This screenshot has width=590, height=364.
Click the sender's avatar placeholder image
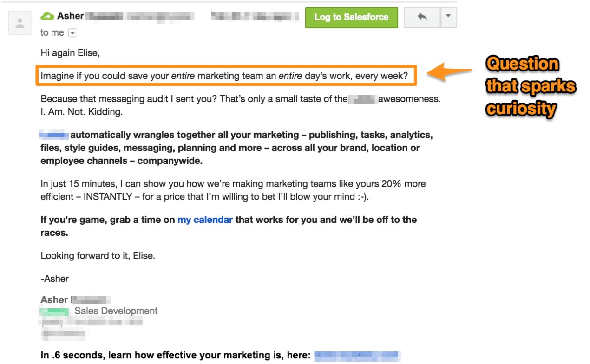click(x=20, y=22)
